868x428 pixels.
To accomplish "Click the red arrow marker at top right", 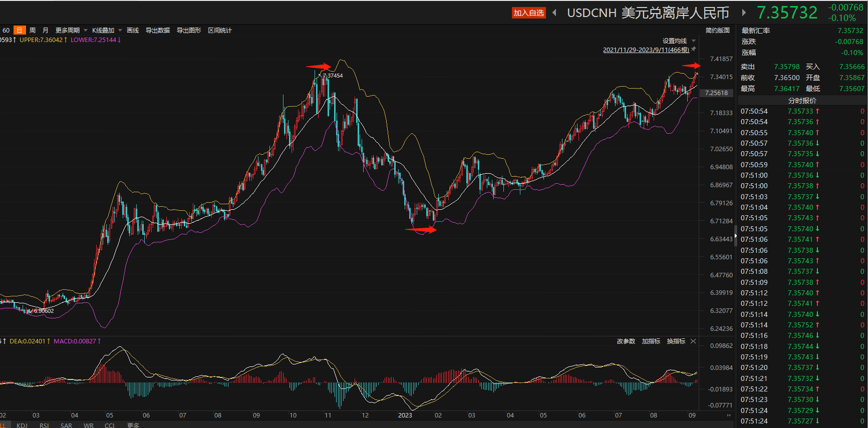I will tap(692, 66).
